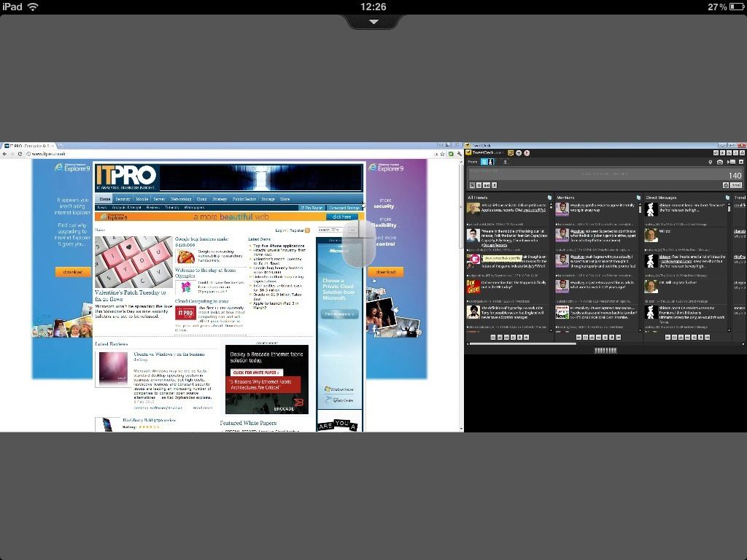Click TweetDeck add column plus icon
Screen dimensions: 747x560
pos(519,153)
